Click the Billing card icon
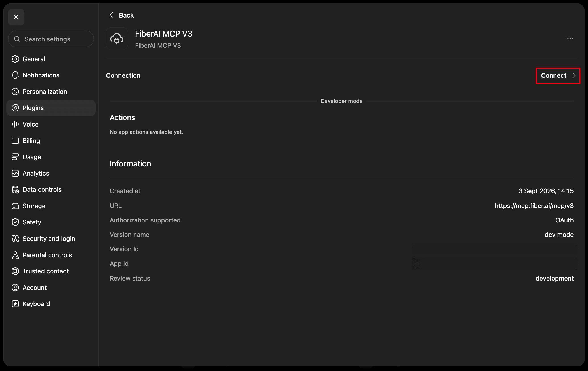The width and height of the screenshot is (588, 371). click(15, 141)
